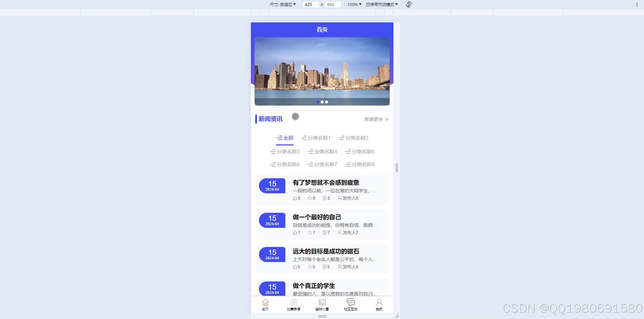Select the first carousel dot
Screen dimensions: 644x319
pos(318,102)
